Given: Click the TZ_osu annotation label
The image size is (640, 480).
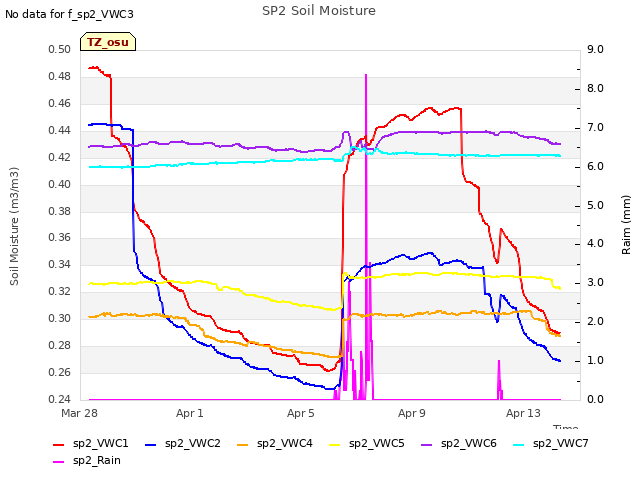Looking at the screenshot, I should tap(108, 42).
